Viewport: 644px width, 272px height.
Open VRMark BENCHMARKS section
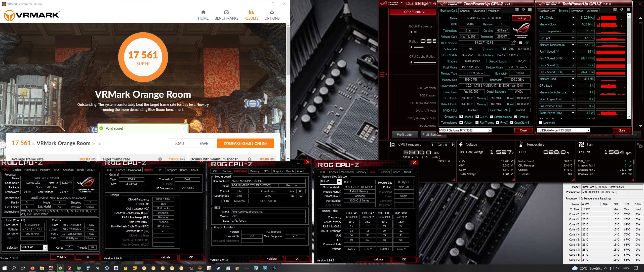(x=226, y=15)
